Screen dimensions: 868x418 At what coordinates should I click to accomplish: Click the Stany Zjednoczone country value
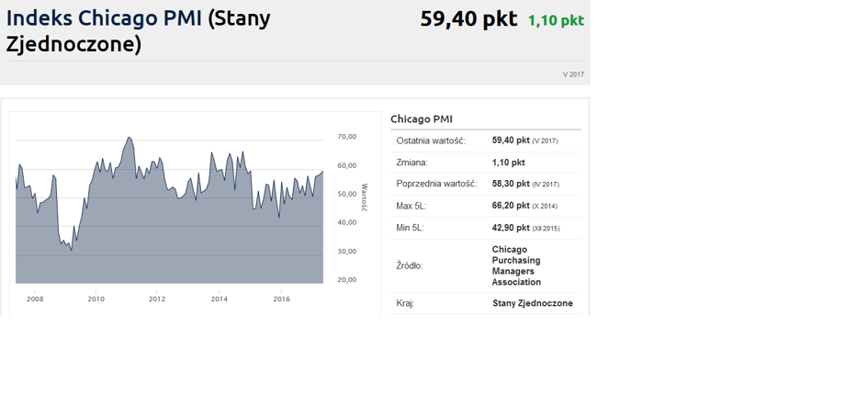click(x=533, y=303)
